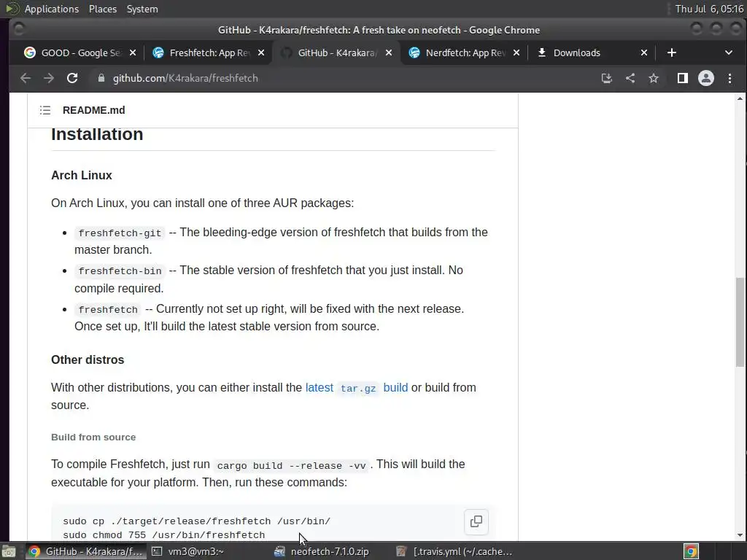Switch to the Freshfetch: App Review tab

click(x=208, y=52)
